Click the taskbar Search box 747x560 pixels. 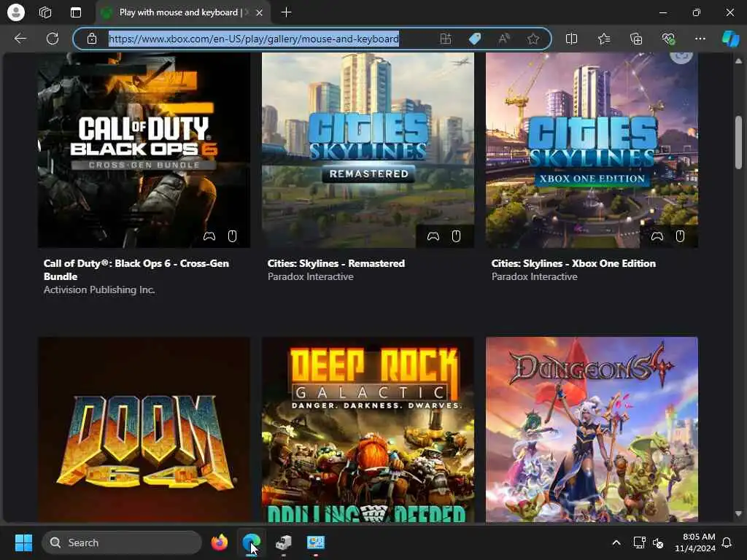[x=122, y=542]
